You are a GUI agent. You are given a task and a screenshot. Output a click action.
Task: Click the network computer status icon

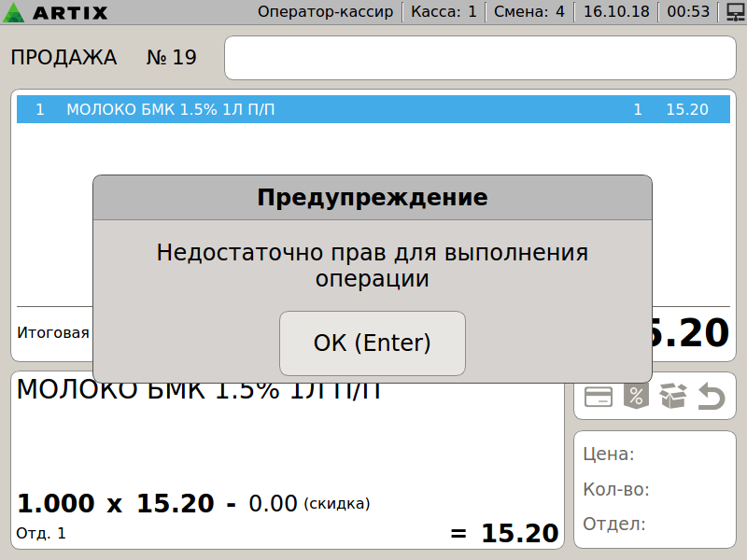734,12
